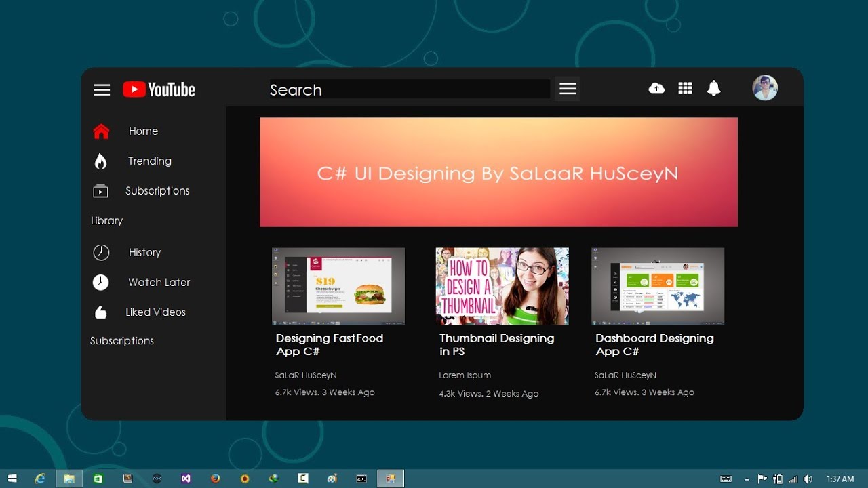This screenshot has height=488, width=868.
Task: Click inside the Search field
Action: click(409, 89)
